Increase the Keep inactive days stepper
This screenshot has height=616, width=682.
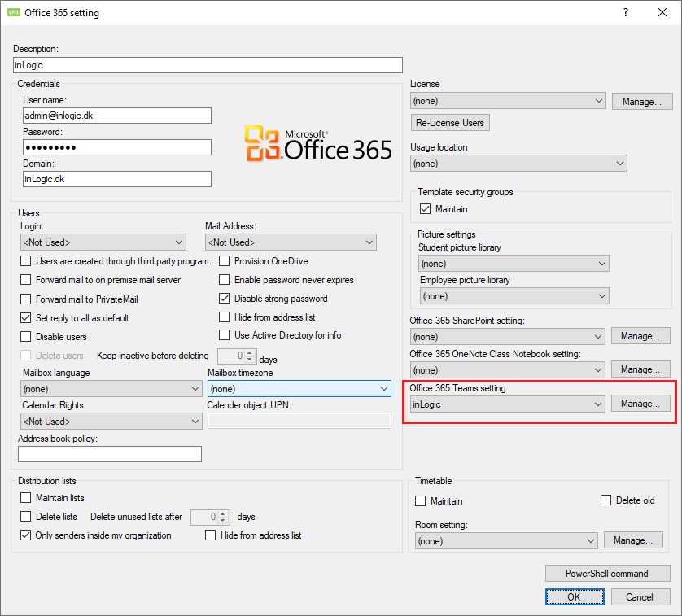tap(251, 352)
